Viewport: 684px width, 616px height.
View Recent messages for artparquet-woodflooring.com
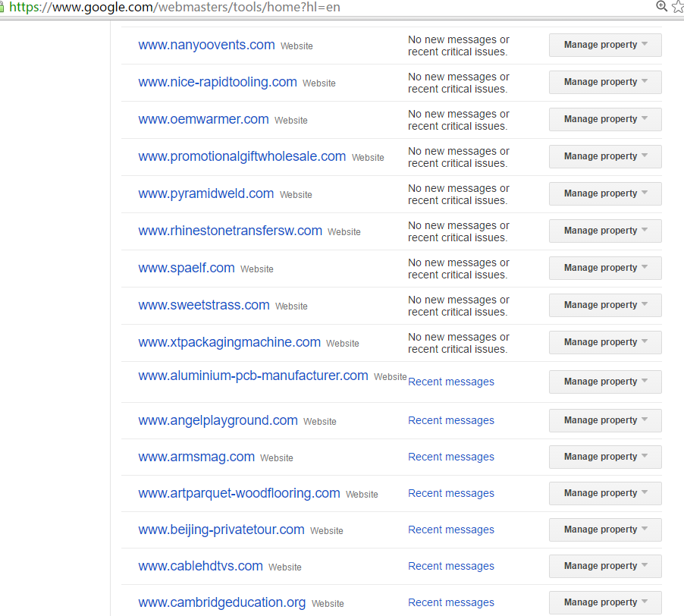tap(451, 493)
